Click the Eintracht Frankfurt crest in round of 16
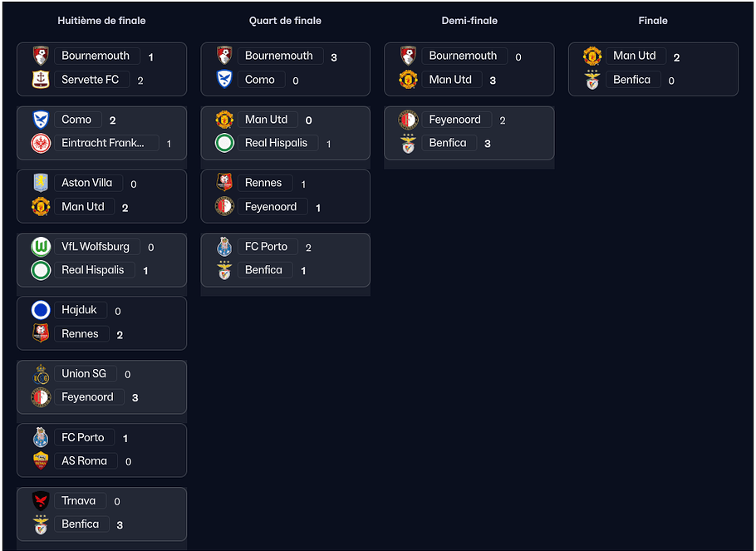Viewport: 756px width, 551px height. [x=41, y=143]
